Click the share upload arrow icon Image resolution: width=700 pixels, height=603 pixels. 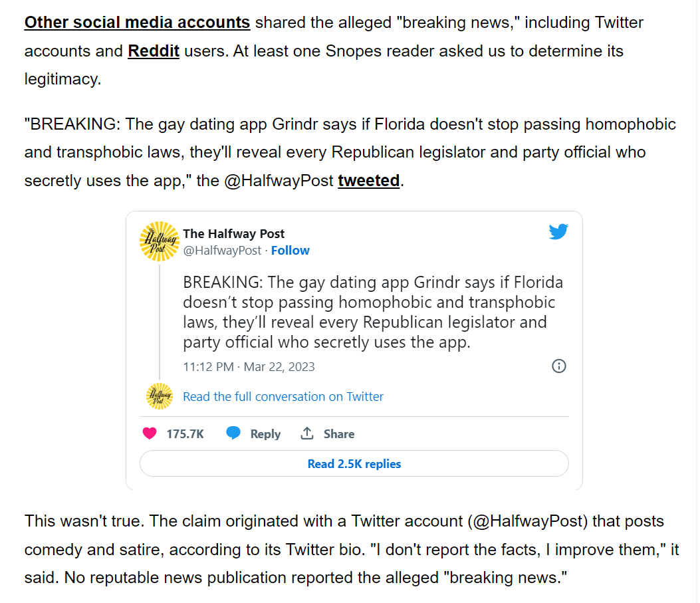(x=307, y=433)
